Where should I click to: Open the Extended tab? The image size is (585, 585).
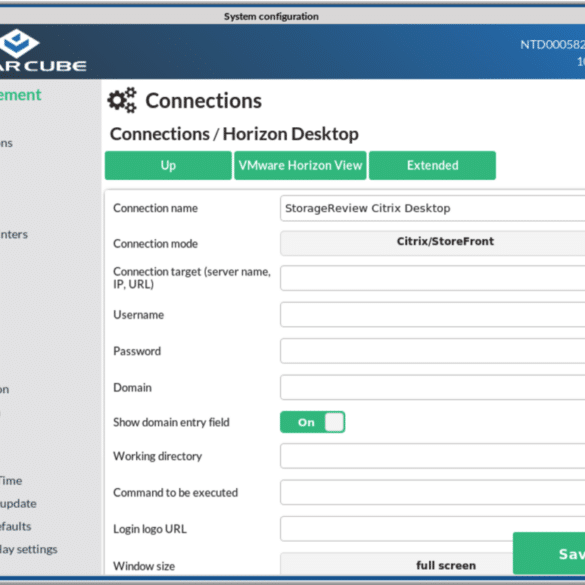[432, 165]
